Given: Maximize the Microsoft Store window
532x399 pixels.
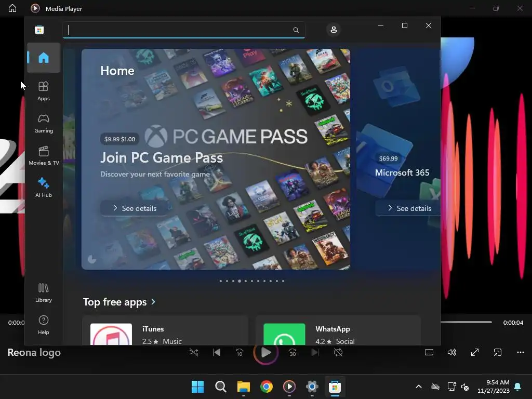Looking at the screenshot, I should click(x=404, y=25).
